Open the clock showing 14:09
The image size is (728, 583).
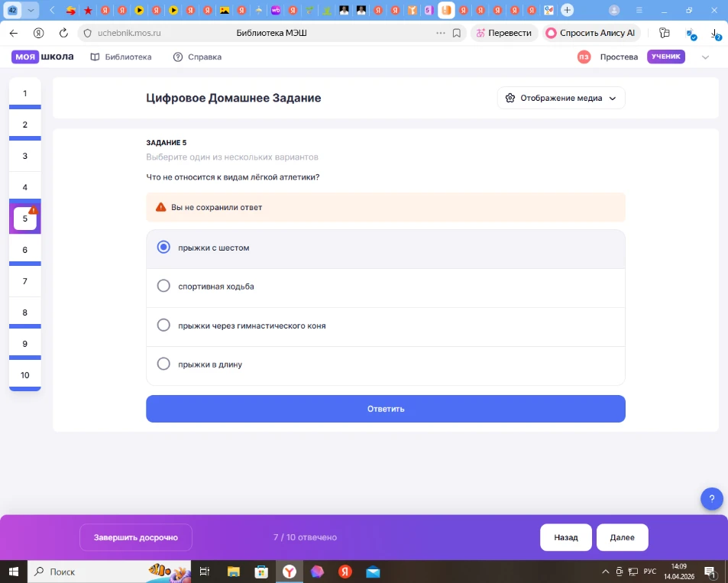coord(679,572)
